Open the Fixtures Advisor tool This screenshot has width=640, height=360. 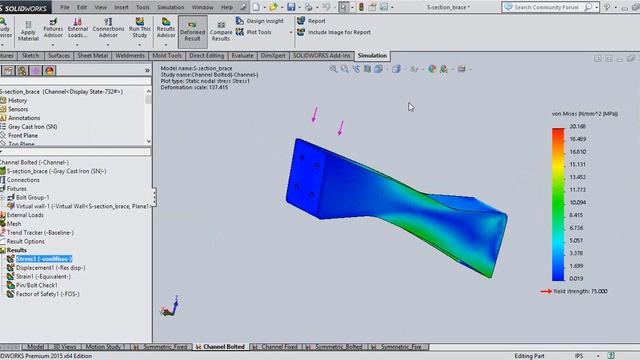pyautogui.click(x=53, y=28)
